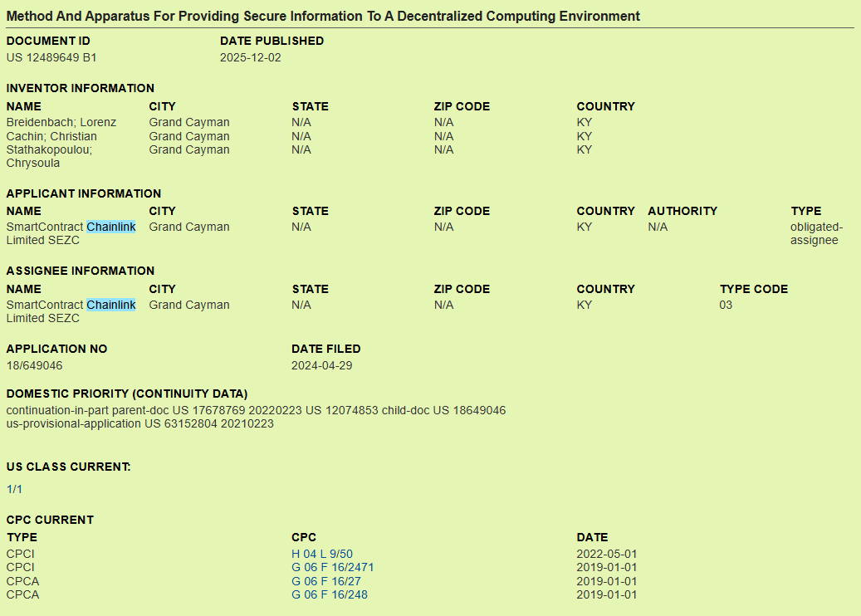Open the US class 1/1 link
Viewport: 861px width, 616px height.
14,489
